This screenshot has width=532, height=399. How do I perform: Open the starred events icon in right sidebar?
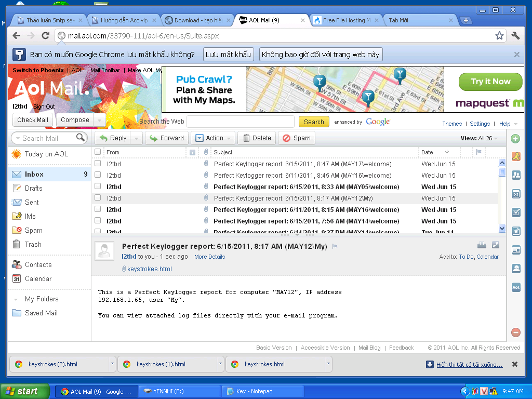(516, 231)
